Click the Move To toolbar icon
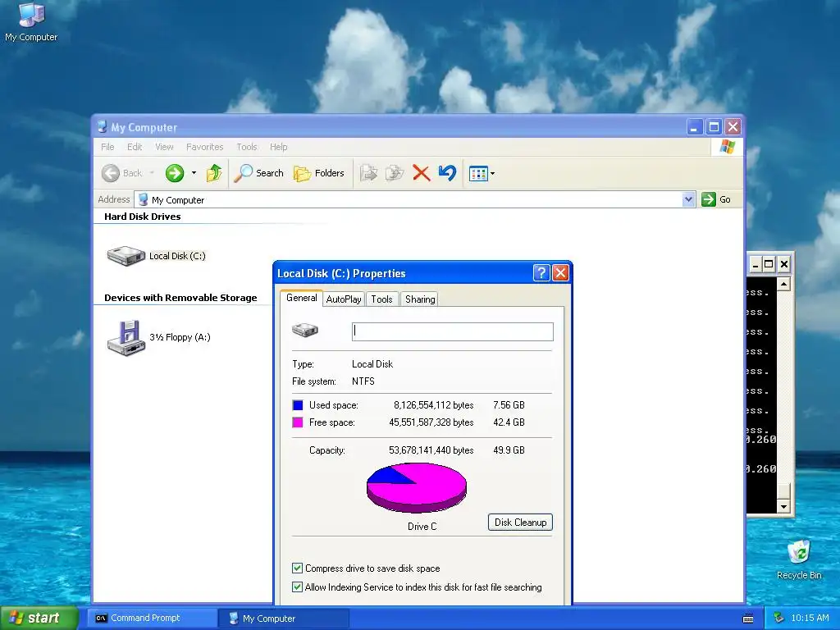Screen dimensions: 840x630 click(x=368, y=173)
